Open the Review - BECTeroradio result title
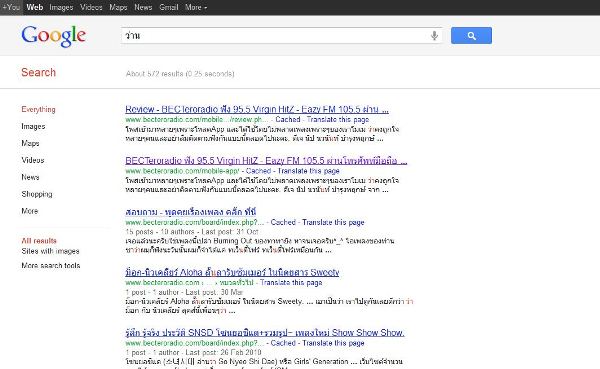 [257, 109]
